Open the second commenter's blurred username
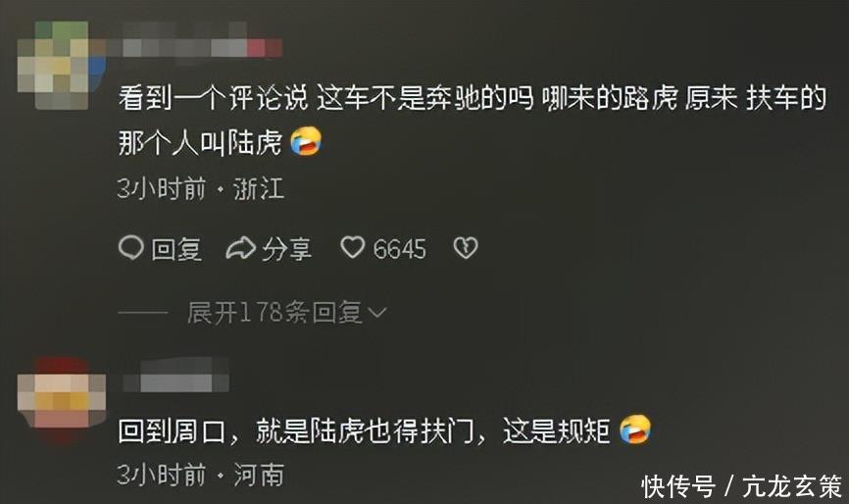Image resolution: width=849 pixels, height=504 pixels. point(175,378)
